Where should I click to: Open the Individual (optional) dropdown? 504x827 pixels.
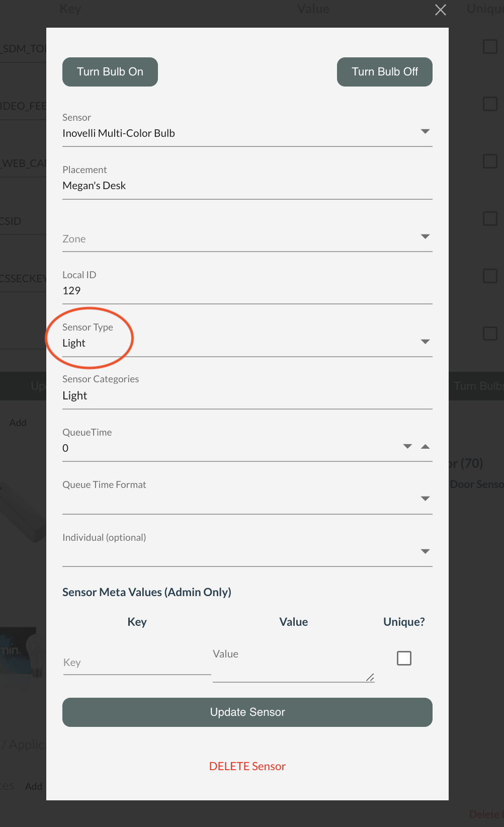coord(425,552)
